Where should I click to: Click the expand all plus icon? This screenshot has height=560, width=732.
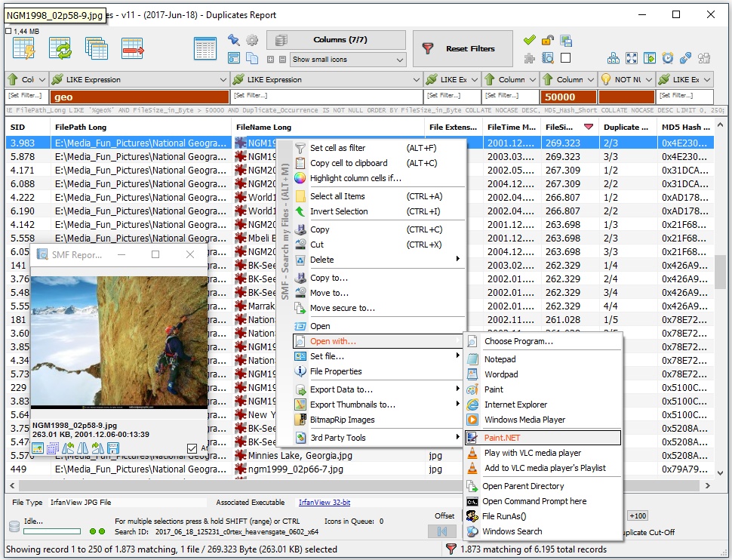(x=270, y=60)
